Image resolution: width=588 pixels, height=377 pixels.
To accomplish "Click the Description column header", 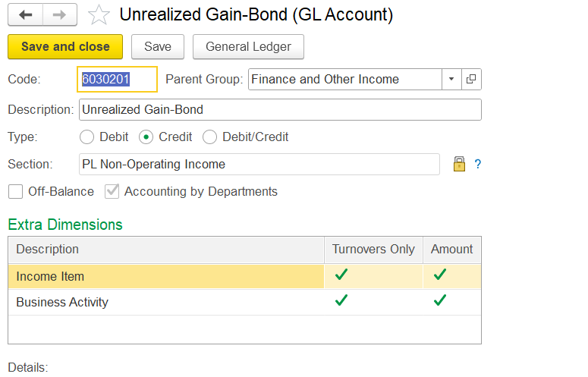I will [x=166, y=250].
